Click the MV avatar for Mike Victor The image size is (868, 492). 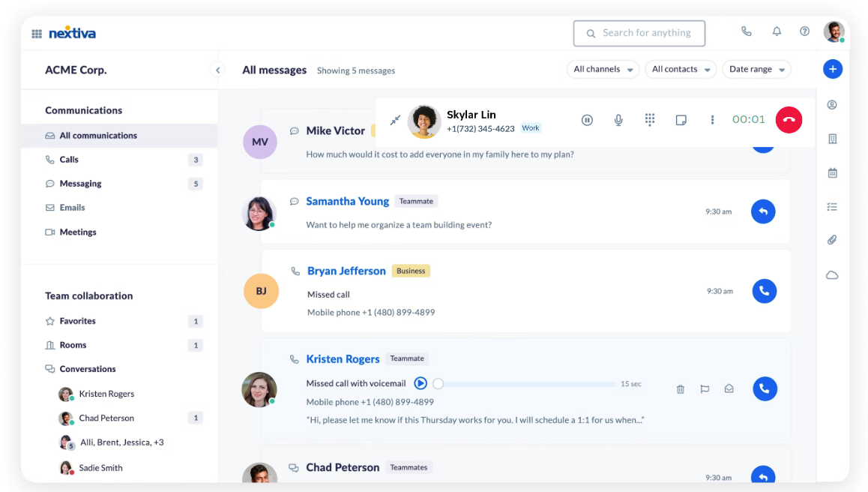260,142
